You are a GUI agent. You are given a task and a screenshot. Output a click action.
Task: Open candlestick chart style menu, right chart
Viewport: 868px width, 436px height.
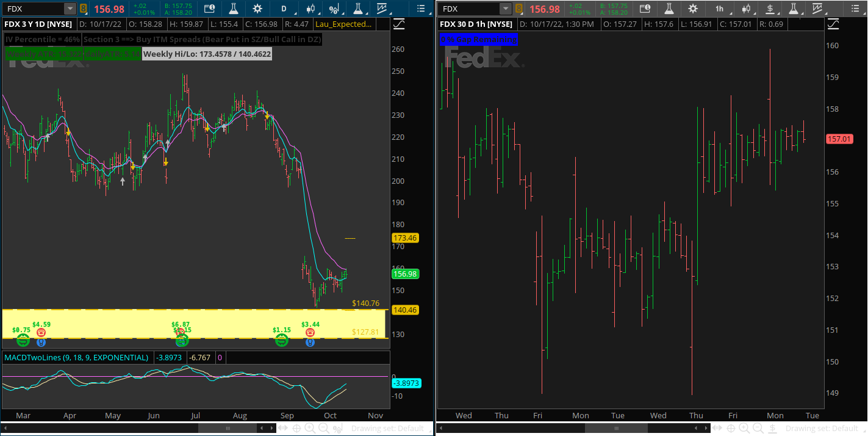click(746, 9)
